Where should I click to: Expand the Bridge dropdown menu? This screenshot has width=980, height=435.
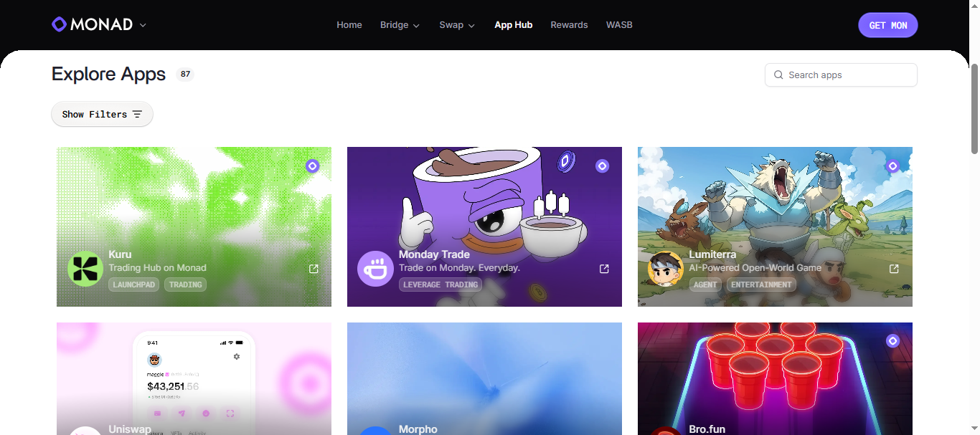pyautogui.click(x=400, y=25)
